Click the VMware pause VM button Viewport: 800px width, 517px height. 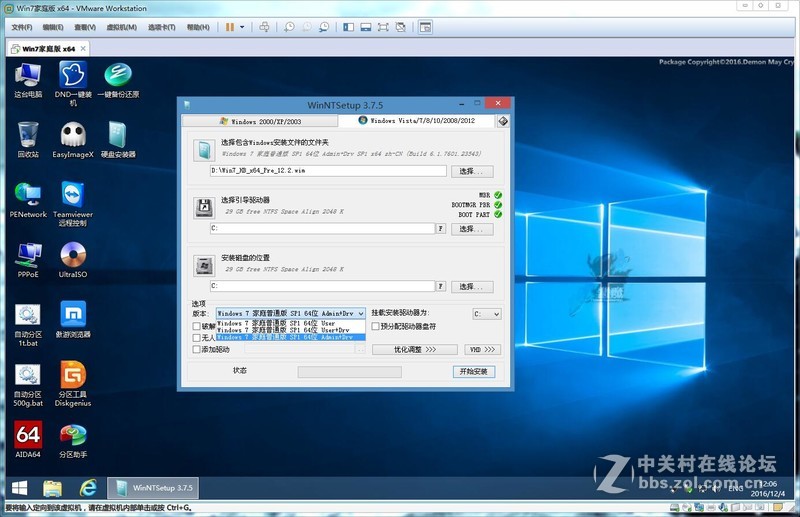230,27
